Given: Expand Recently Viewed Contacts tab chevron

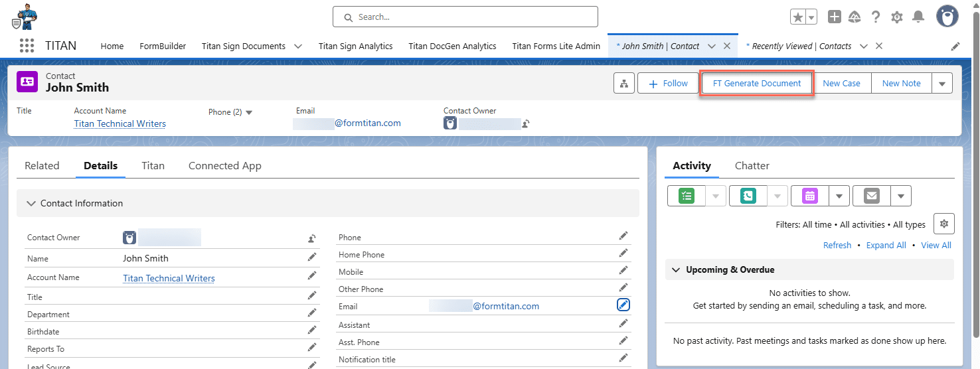Looking at the screenshot, I should tap(864, 46).
